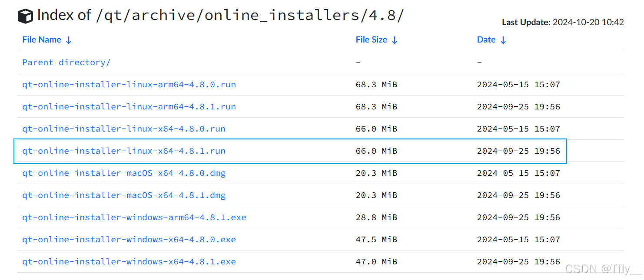644x280 pixels.
Task: Download highlighted linux-x64-4.8.1.run installer
Action: pos(124,151)
